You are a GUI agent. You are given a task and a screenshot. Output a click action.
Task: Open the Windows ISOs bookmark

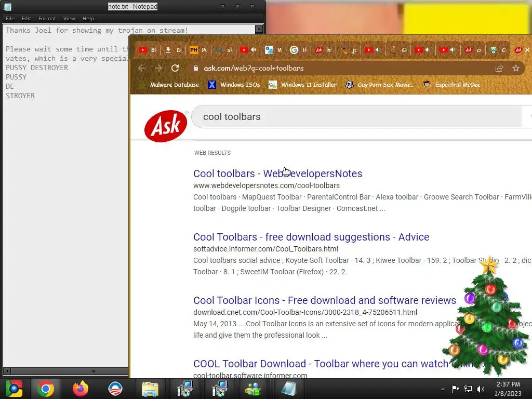pos(234,85)
